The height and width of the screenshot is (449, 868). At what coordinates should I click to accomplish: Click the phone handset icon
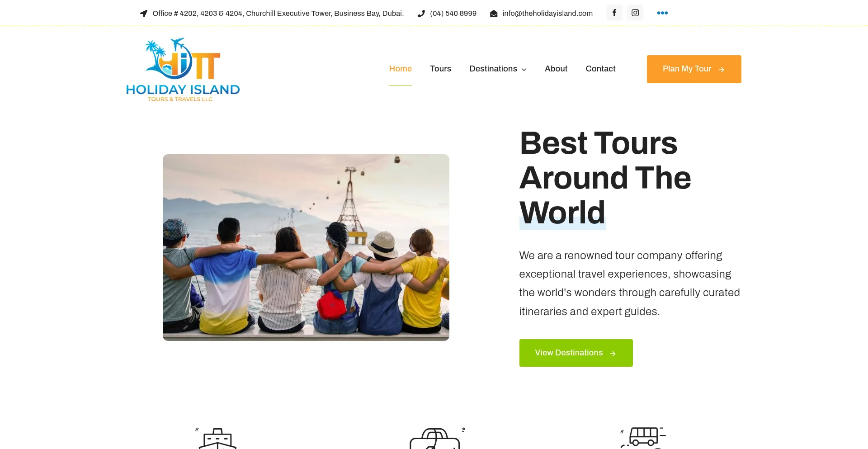coord(421,14)
